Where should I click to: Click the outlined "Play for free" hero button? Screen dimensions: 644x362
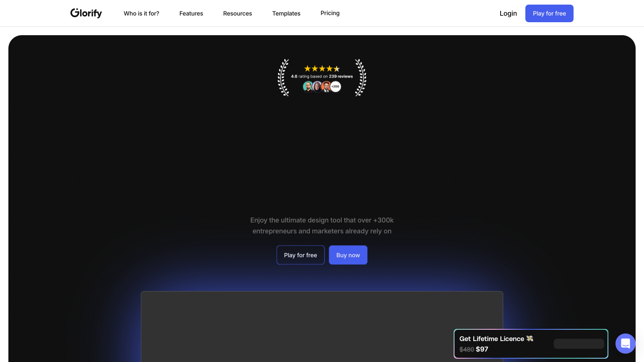tap(301, 255)
